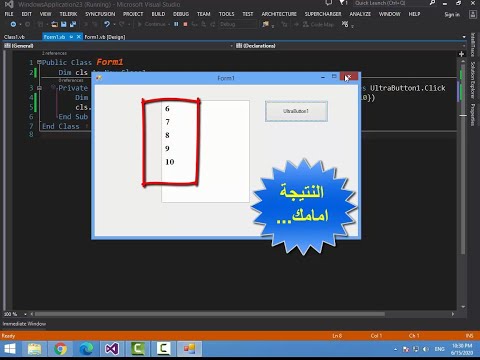Click the Visual Studio taskbar icon

[x=112, y=349]
